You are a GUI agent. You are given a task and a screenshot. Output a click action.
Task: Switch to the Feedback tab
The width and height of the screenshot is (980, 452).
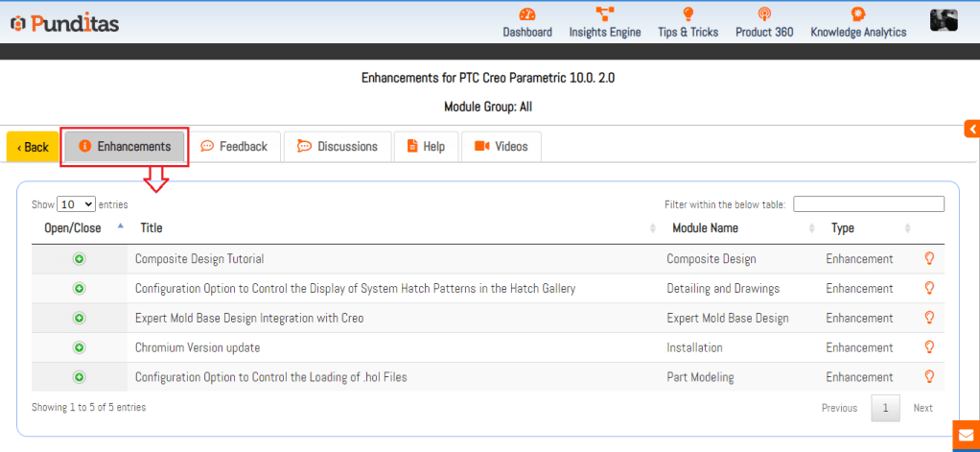pos(234,147)
